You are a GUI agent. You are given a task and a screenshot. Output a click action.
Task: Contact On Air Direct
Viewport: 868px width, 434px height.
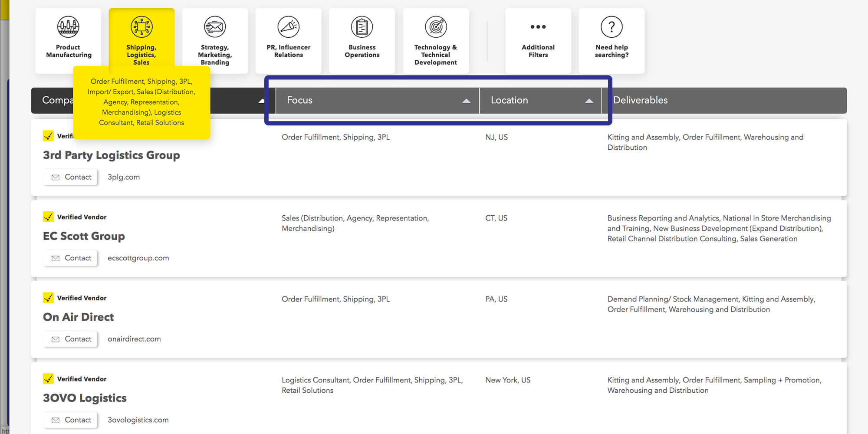(71, 339)
